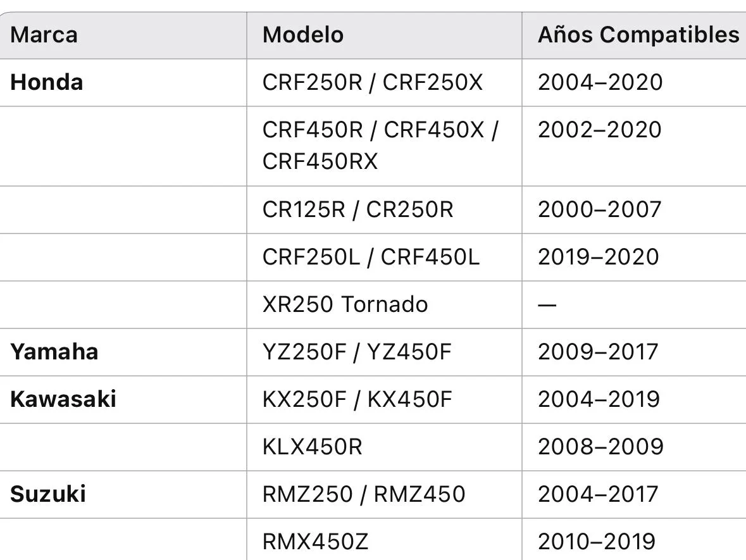Click the CRF450R / CRF450X / CRF450RX cell
Viewport: 746px width, 560px height.
click(x=385, y=146)
